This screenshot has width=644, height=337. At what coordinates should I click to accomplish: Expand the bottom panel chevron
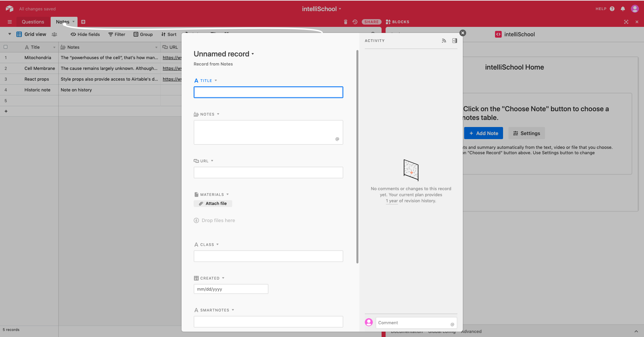pyautogui.click(x=636, y=331)
